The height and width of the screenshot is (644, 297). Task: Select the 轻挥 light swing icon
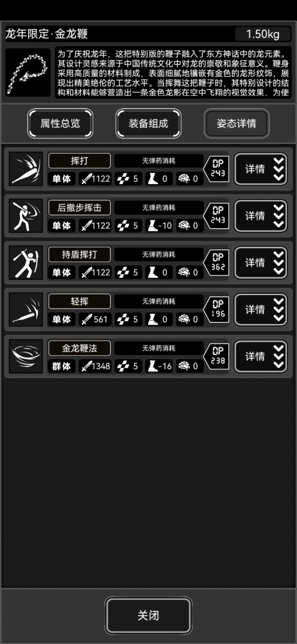(x=26, y=309)
